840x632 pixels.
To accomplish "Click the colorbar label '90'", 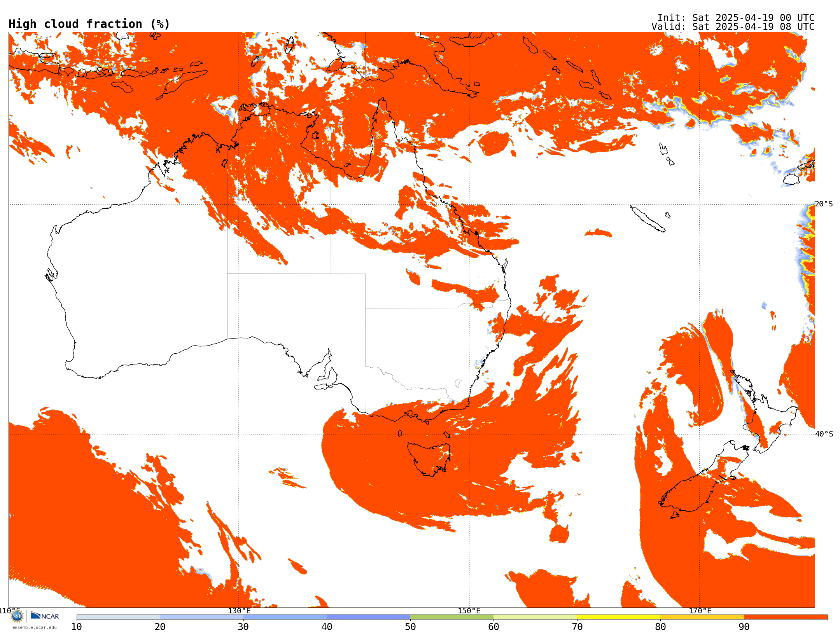I will (x=744, y=627).
